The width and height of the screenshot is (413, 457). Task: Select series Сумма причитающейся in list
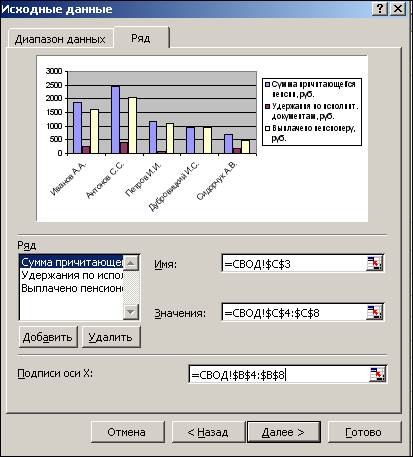pyautogui.click(x=71, y=263)
